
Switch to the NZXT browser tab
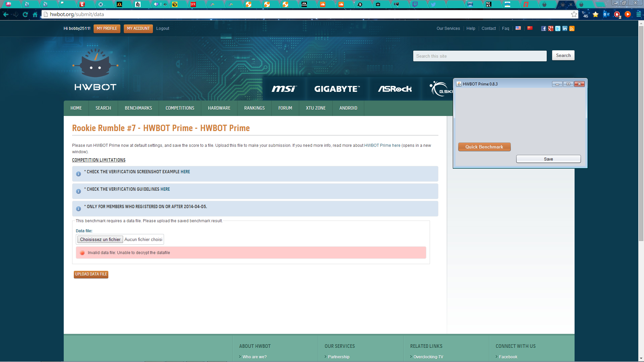point(489,4)
